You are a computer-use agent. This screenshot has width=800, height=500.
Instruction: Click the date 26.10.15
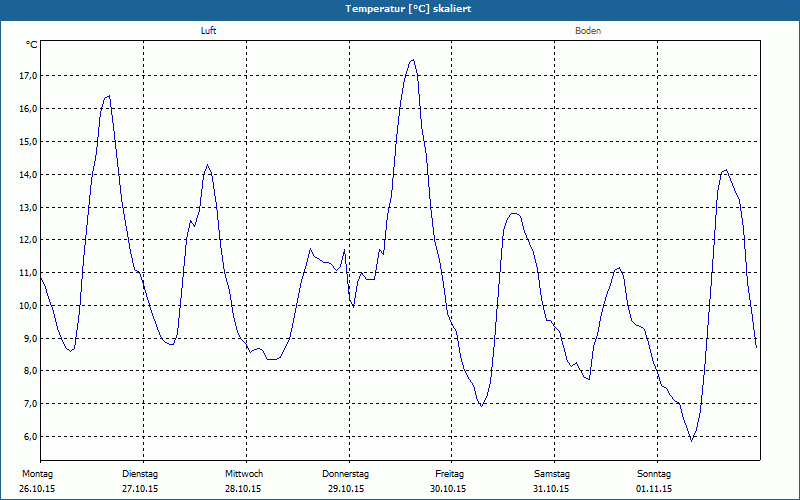pyautogui.click(x=37, y=489)
